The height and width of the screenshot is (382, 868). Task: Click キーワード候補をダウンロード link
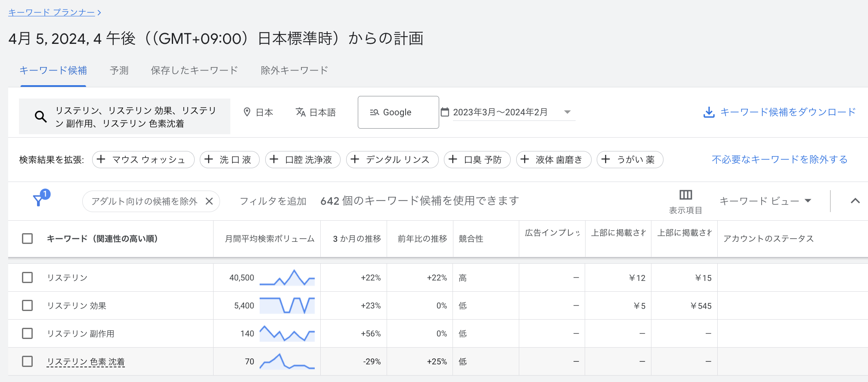[788, 112]
